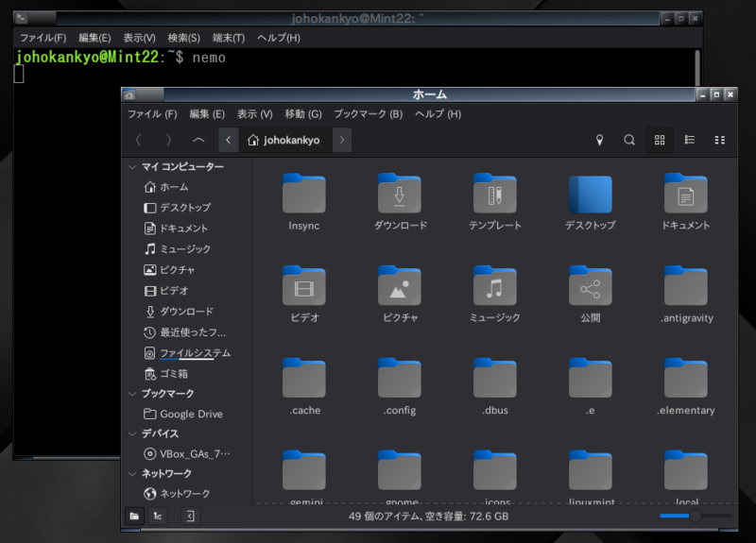The image size is (756, 543).
Task: Select the 公開 shared folder icon
Action: click(591, 287)
